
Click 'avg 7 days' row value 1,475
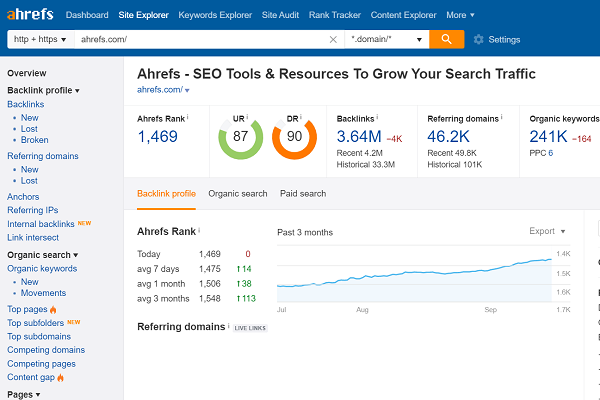(210, 269)
